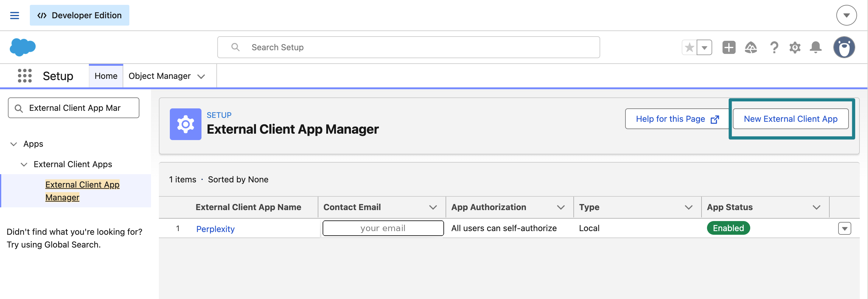Click the Enabled status badge
868x299 pixels.
click(728, 228)
